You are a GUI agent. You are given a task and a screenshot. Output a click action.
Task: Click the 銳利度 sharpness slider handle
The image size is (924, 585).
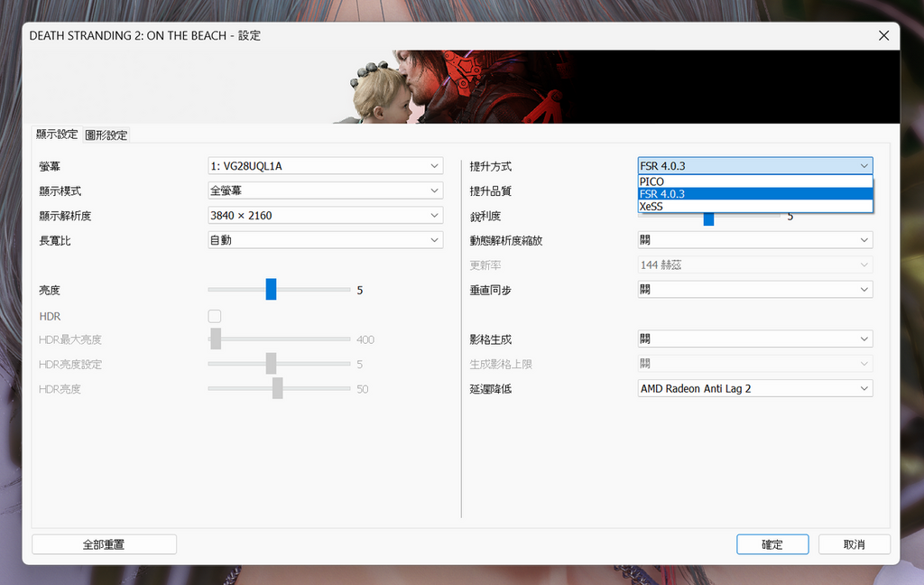[708, 218]
